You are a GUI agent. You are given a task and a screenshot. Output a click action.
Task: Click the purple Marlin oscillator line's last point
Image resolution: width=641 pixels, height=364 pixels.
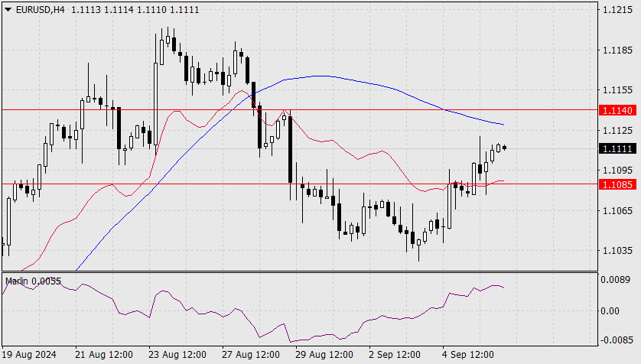coord(503,288)
